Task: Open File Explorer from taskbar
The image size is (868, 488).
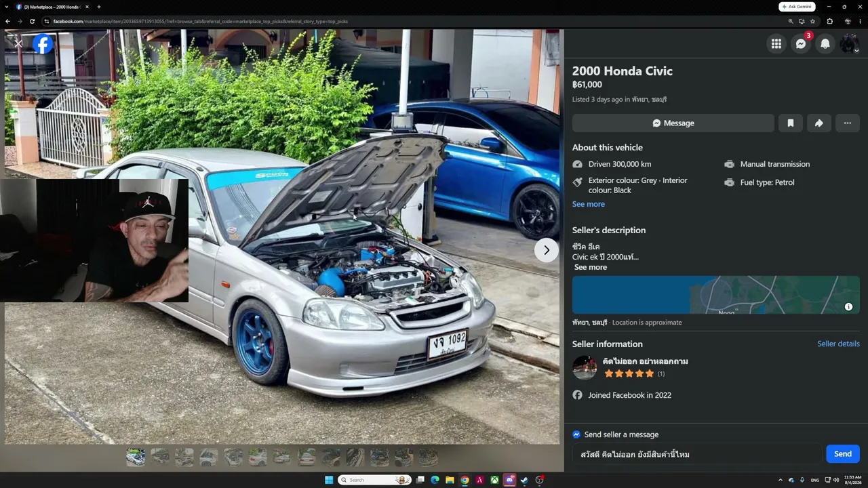Action: pyautogui.click(x=450, y=480)
